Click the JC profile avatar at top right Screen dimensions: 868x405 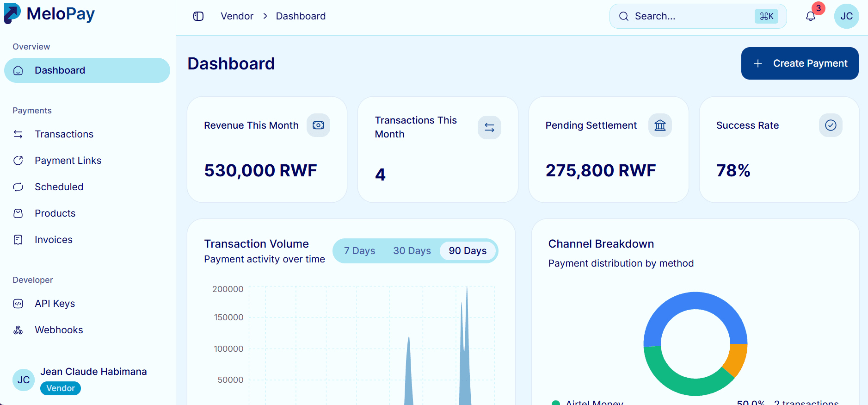click(846, 16)
